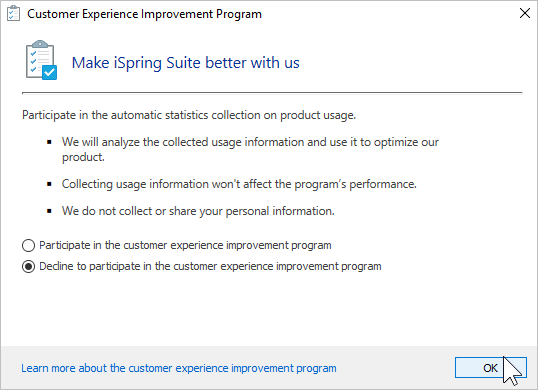Click the 'We do not collect or share' bullet text
538x390 pixels.
click(198, 211)
